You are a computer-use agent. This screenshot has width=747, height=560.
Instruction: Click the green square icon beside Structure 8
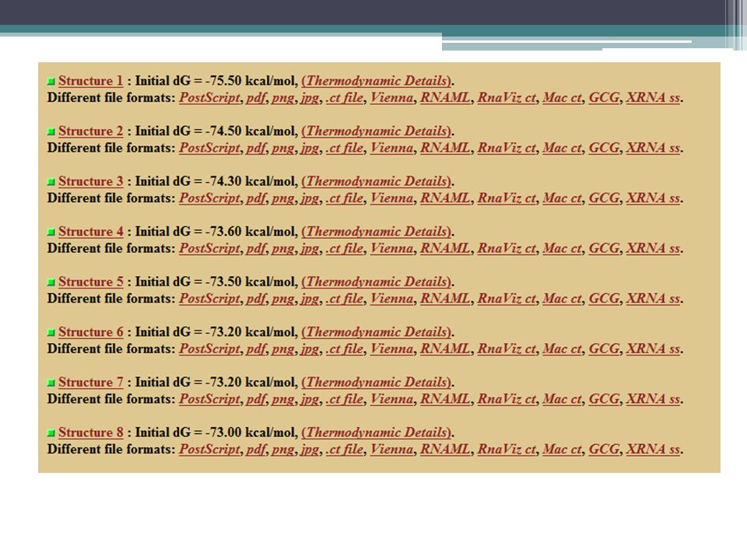click(51, 433)
